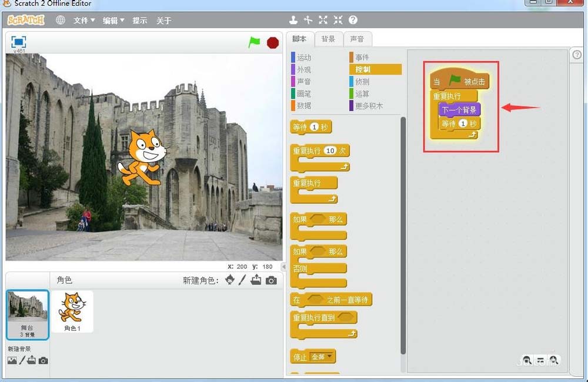Open the 编辑 (Edit) menu
This screenshot has height=382, width=588.
coord(112,19)
